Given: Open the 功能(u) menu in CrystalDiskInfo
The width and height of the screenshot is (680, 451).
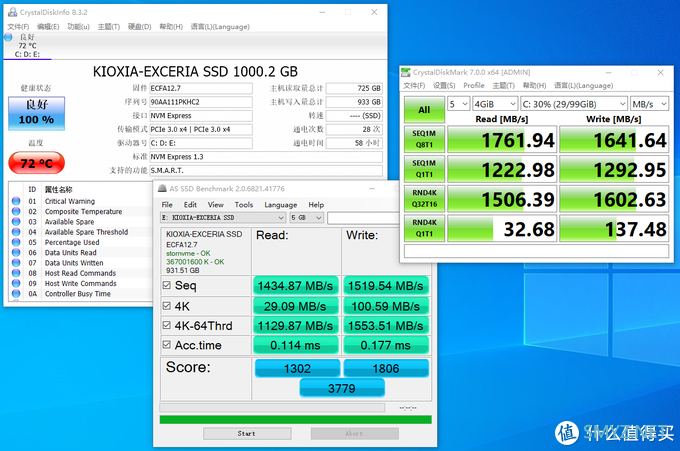Looking at the screenshot, I should [78, 27].
